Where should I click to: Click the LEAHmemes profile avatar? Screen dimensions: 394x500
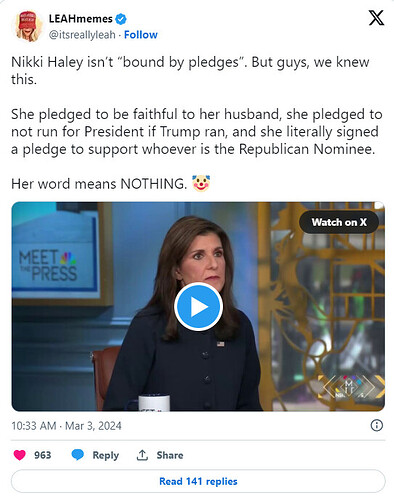[28, 26]
